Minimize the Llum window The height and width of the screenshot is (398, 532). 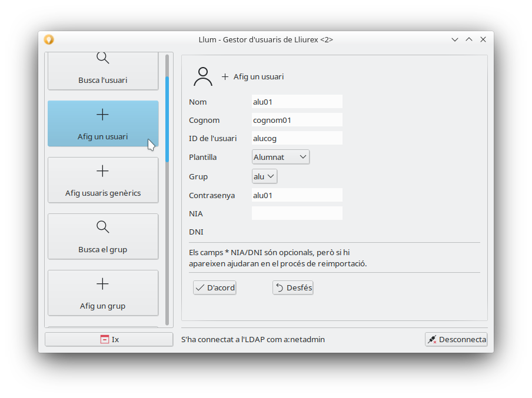pos(455,39)
